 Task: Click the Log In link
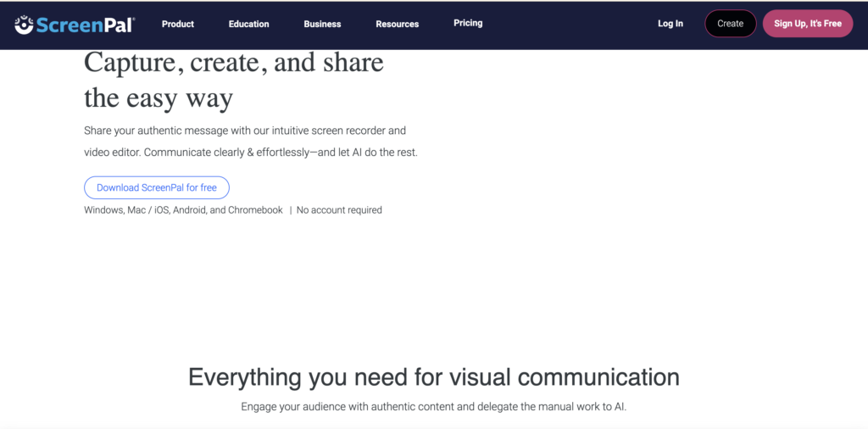(x=670, y=24)
